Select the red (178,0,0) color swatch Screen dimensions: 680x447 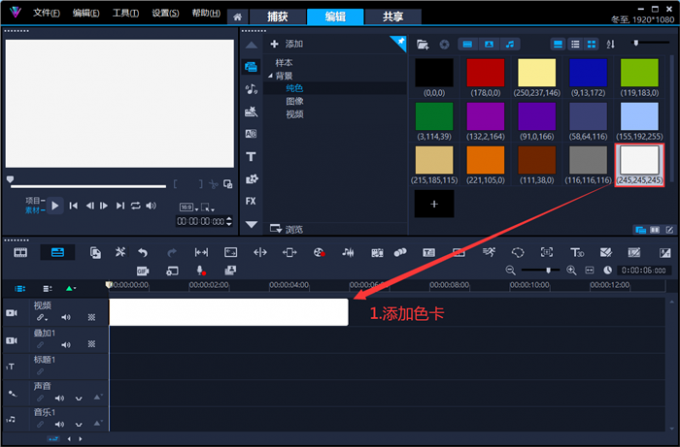click(486, 73)
